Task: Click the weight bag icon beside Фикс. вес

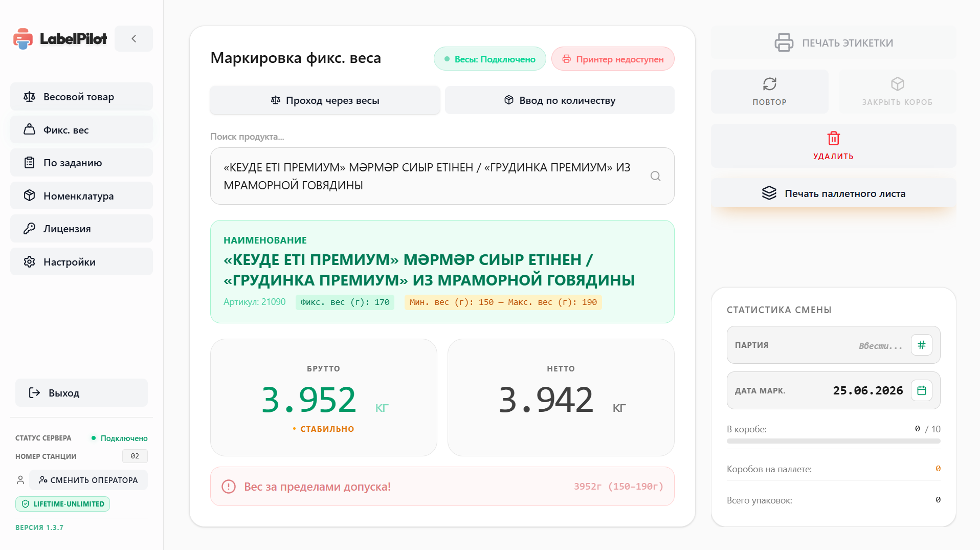Action: click(30, 129)
